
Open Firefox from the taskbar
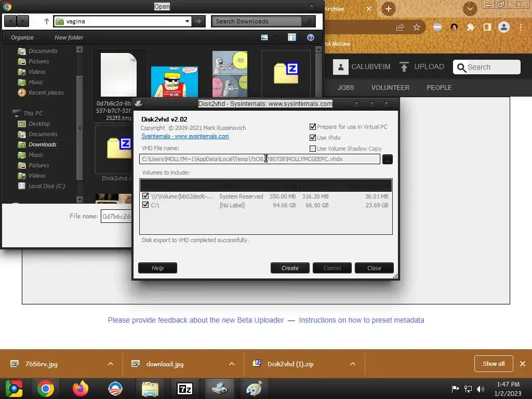coord(81,389)
